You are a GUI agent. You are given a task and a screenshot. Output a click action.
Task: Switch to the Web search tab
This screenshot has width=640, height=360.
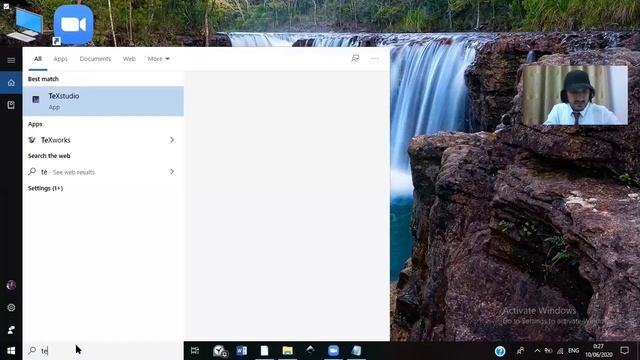(x=129, y=59)
